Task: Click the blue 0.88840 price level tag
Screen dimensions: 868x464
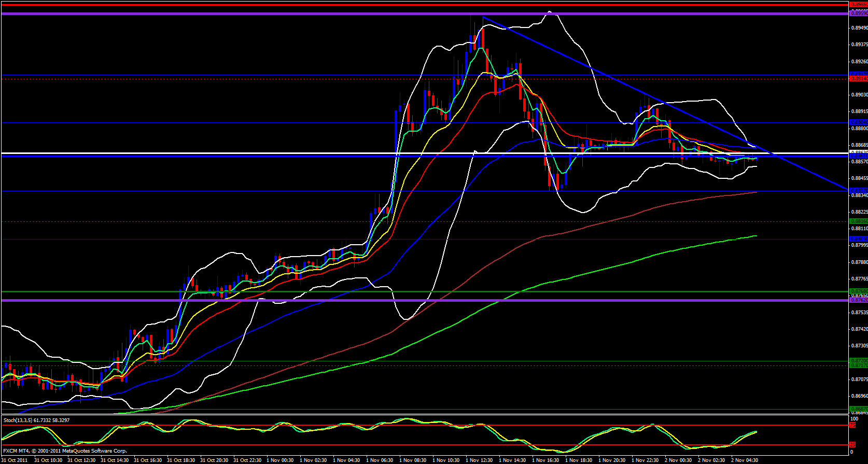Action: (x=858, y=123)
